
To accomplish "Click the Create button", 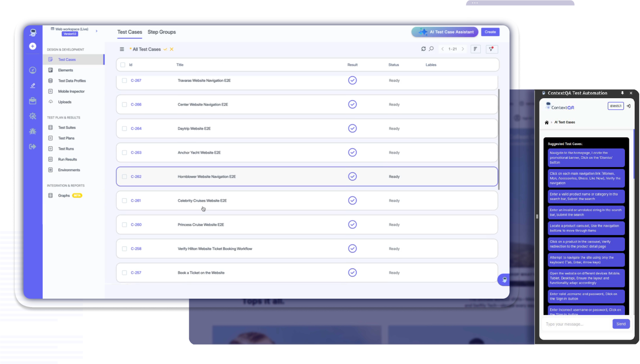I will coord(490,32).
